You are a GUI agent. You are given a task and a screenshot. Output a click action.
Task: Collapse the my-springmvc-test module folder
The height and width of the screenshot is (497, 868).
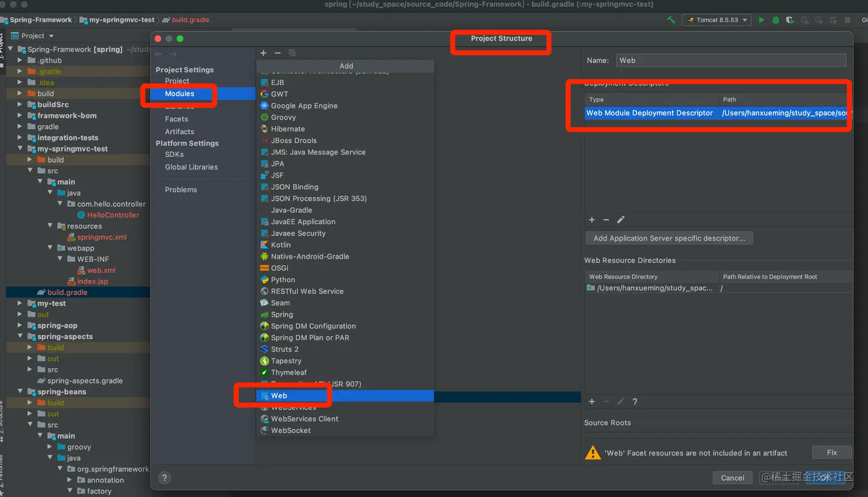pyautogui.click(x=21, y=149)
